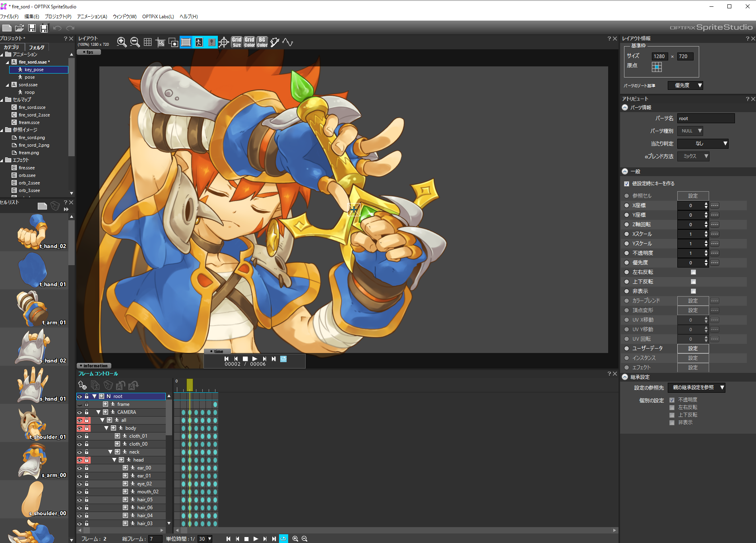Click the new cell list folder icon

point(42,206)
